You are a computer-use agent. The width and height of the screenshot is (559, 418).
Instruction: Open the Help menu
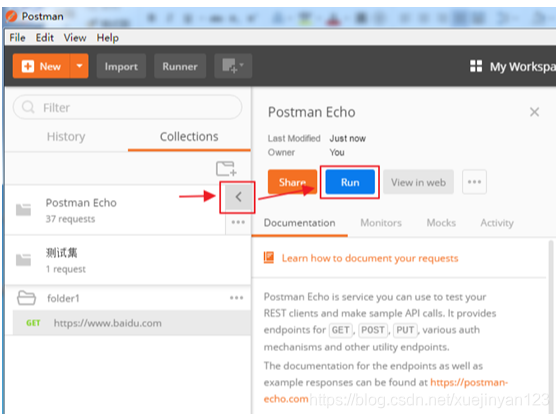tap(108, 37)
